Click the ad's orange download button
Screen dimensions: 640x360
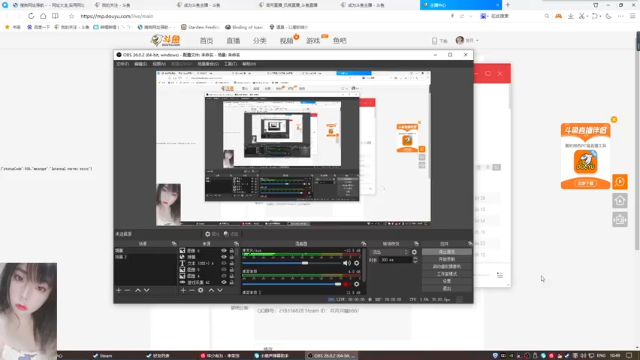(585, 183)
